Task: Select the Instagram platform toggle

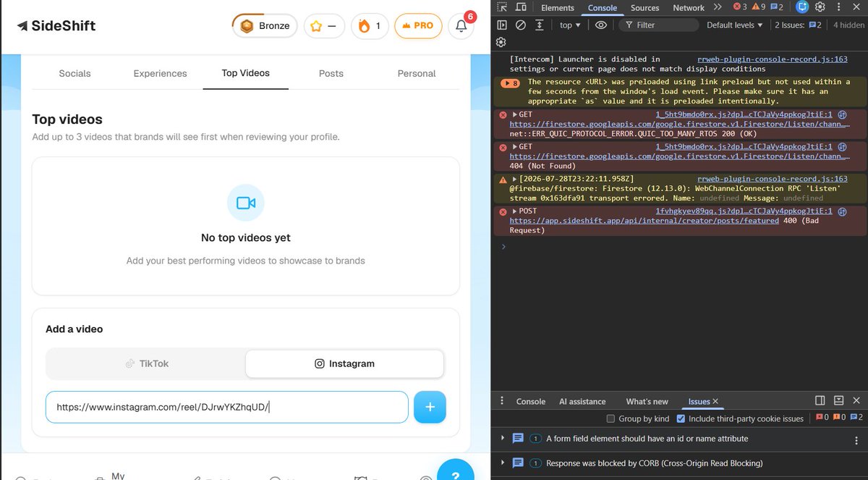Action: tap(344, 363)
